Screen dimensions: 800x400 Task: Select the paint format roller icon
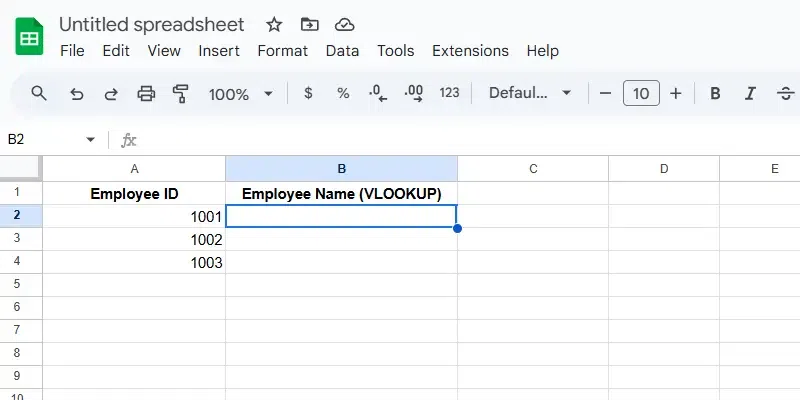[181, 93]
